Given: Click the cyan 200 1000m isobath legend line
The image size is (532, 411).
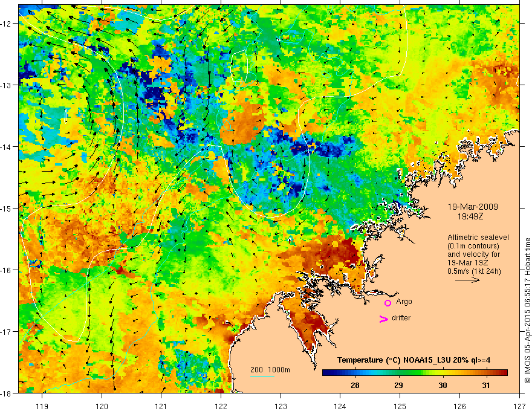Looking at the screenshot, I should coord(262,376).
